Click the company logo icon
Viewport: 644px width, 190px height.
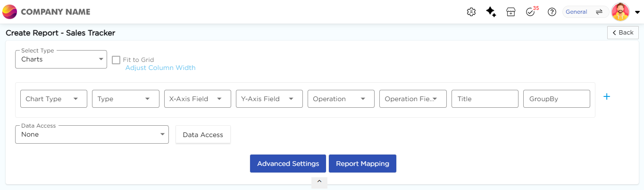tap(10, 12)
